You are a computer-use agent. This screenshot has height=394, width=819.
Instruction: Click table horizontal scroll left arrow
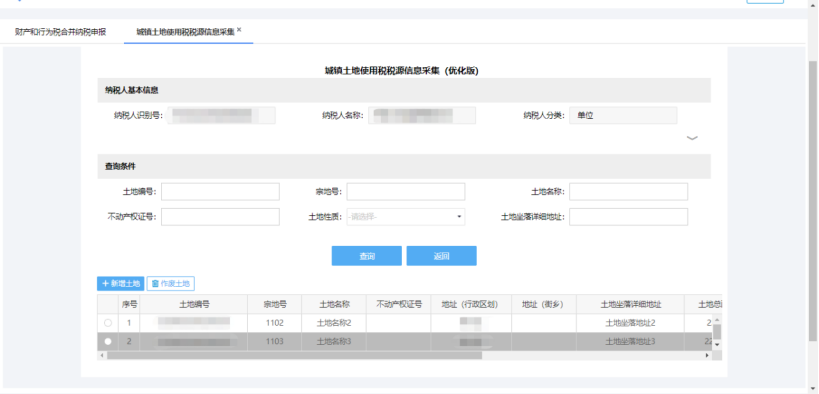tap(101, 355)
